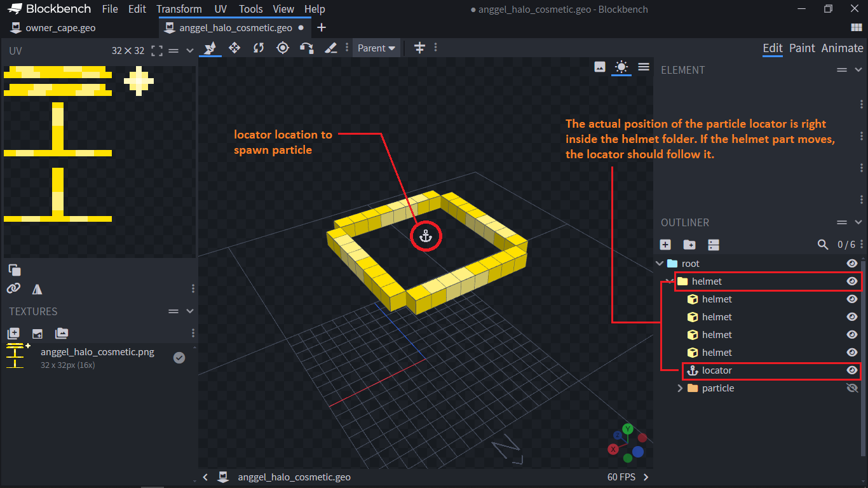Viewport: 868px width, 488px height.
Task: Open the viewport hamburger menu
Action: 644,67
